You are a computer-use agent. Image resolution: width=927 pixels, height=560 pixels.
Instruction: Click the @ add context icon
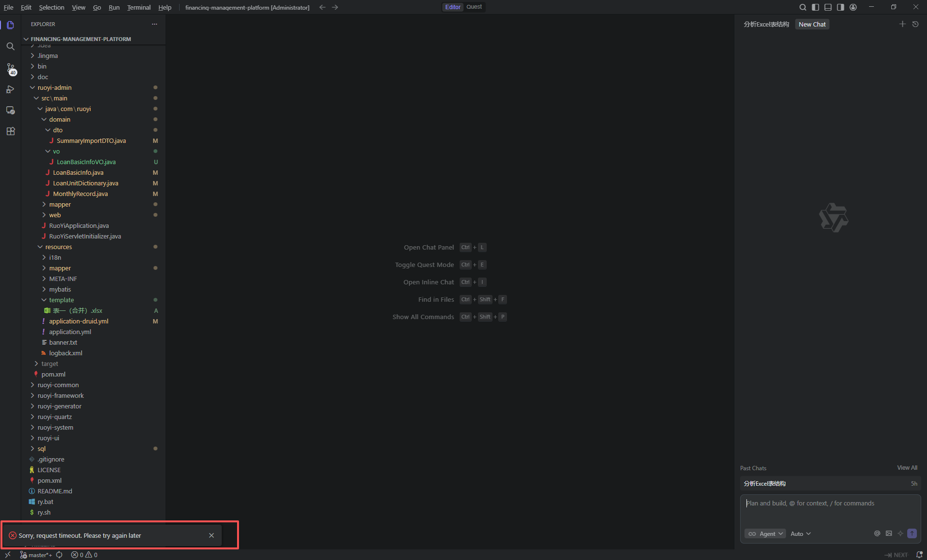[x=877, y=533]
